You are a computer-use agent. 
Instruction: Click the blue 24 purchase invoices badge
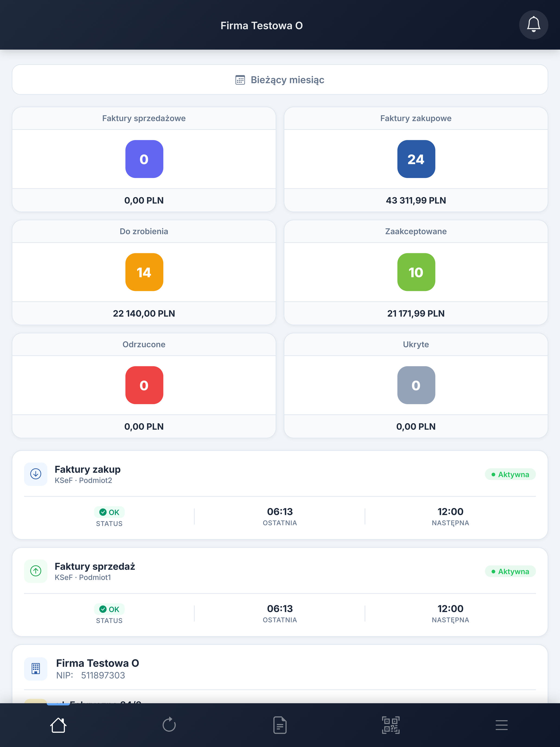(416, 159)
